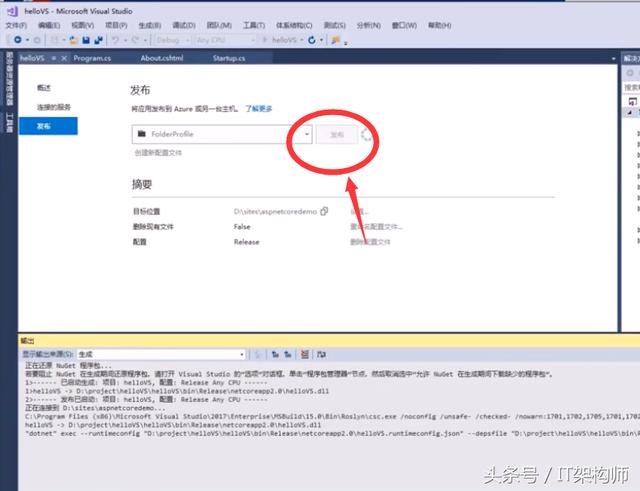Open the Toolbox side tab
The image size is (640, 491).
point(9,122)
